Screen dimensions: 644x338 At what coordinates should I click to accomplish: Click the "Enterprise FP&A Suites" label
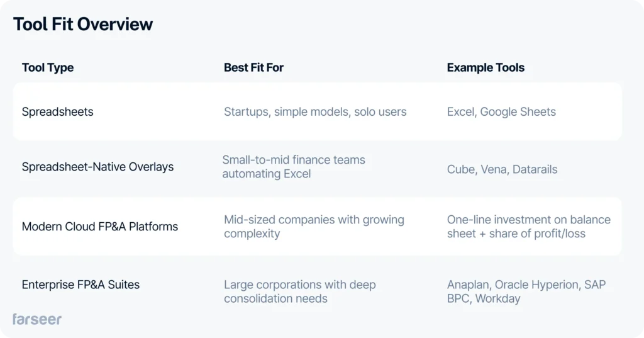click(80, 284)
